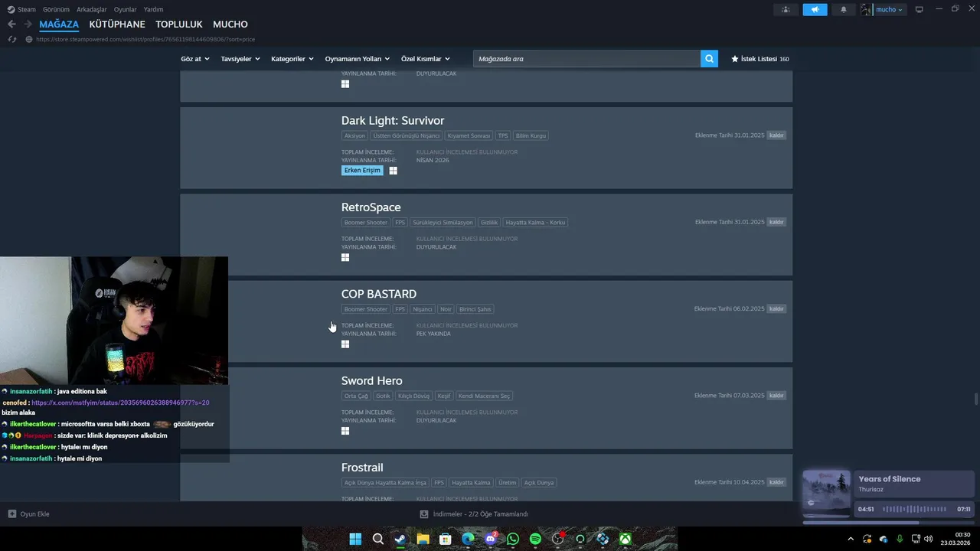Open the COP BASTARD game title
This screenshot has height=551, width=980.
tap(379, 294)
